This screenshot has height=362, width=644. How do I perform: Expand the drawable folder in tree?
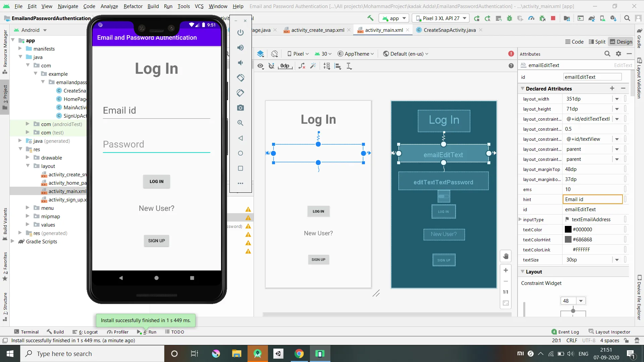click(x=28, y=158)
